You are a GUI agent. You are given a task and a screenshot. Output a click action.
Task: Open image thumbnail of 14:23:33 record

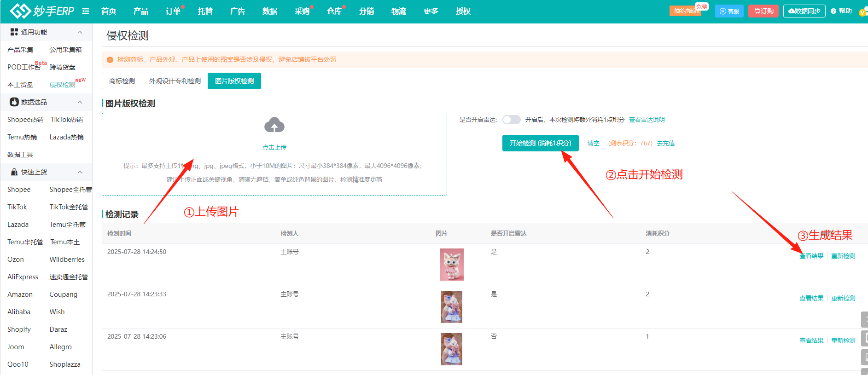(452, 307)
